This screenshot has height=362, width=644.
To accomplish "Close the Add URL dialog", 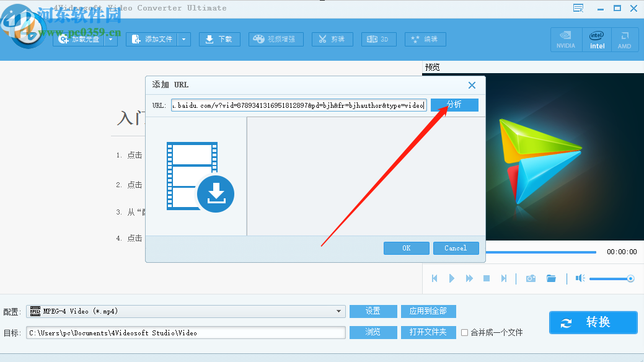I will [472, 85].
